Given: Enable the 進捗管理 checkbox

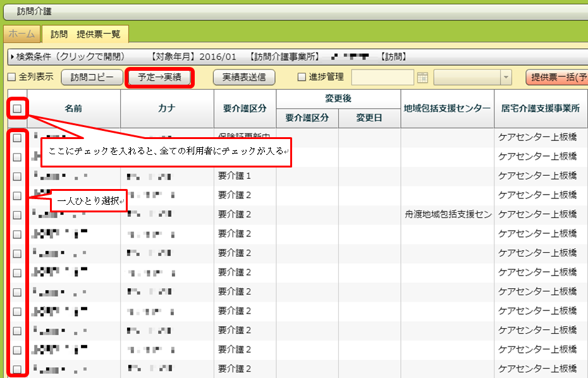Looking at the screenshot, I should (302, 77).
